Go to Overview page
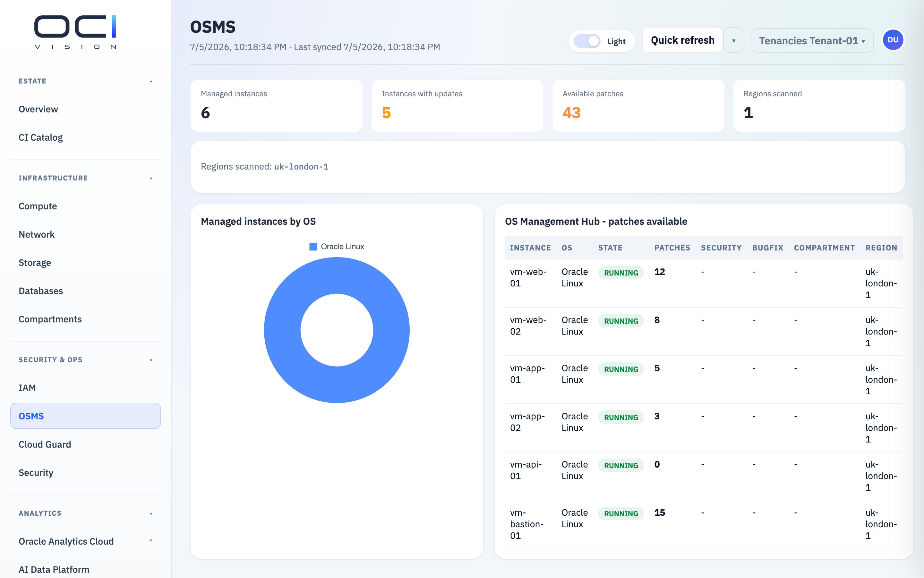The image size is (924, 578). pyautogui.click(x=86, y=109)
